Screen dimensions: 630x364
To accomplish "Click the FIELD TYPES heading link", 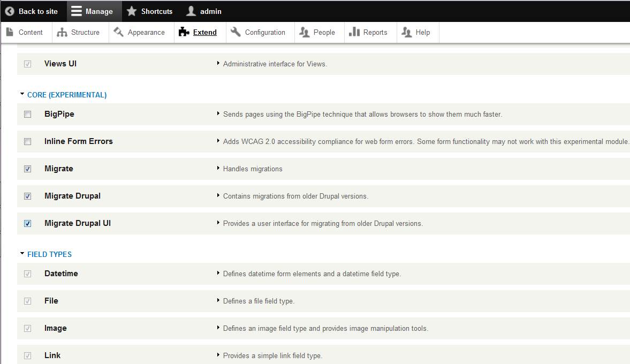I will click(x=49, y=254).
